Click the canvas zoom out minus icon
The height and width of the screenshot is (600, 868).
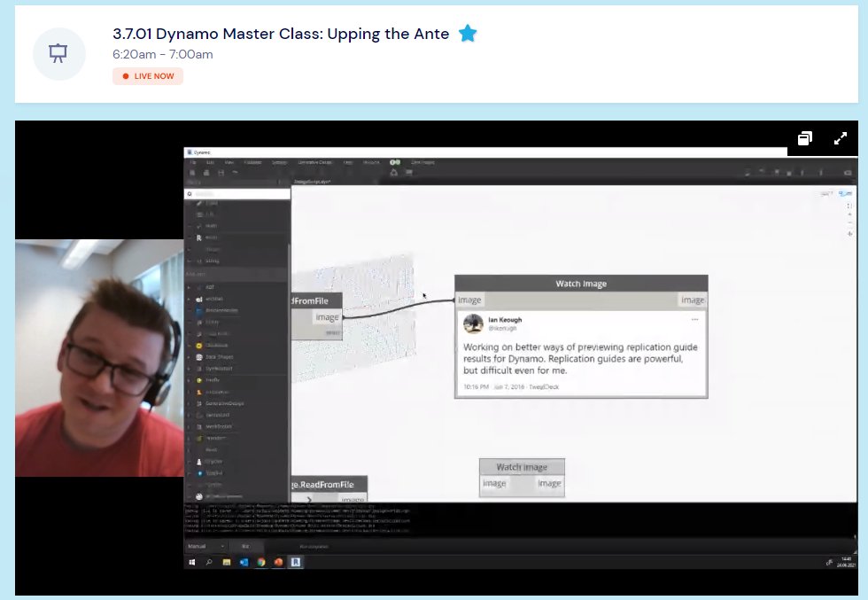849,223
